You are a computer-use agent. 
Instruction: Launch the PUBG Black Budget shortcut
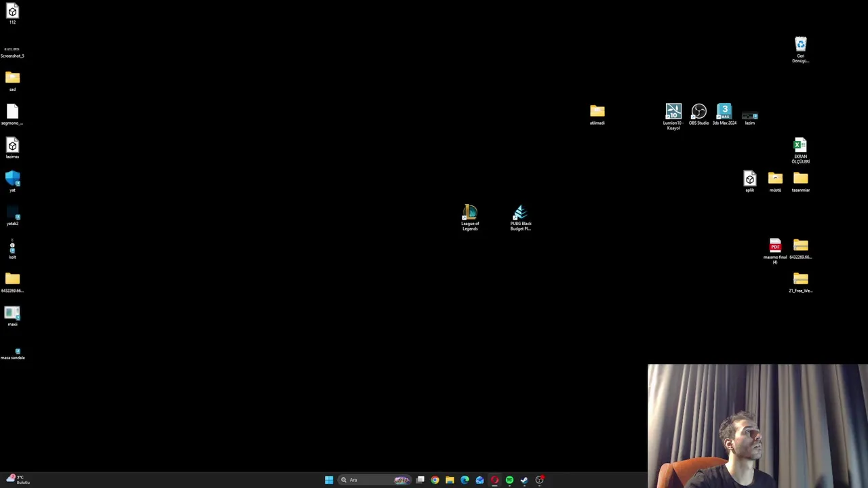tap(521, 218)
